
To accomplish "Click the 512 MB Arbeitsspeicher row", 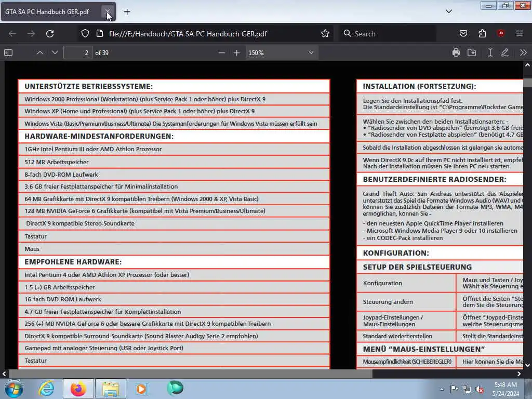I will (x=174, y=162).
